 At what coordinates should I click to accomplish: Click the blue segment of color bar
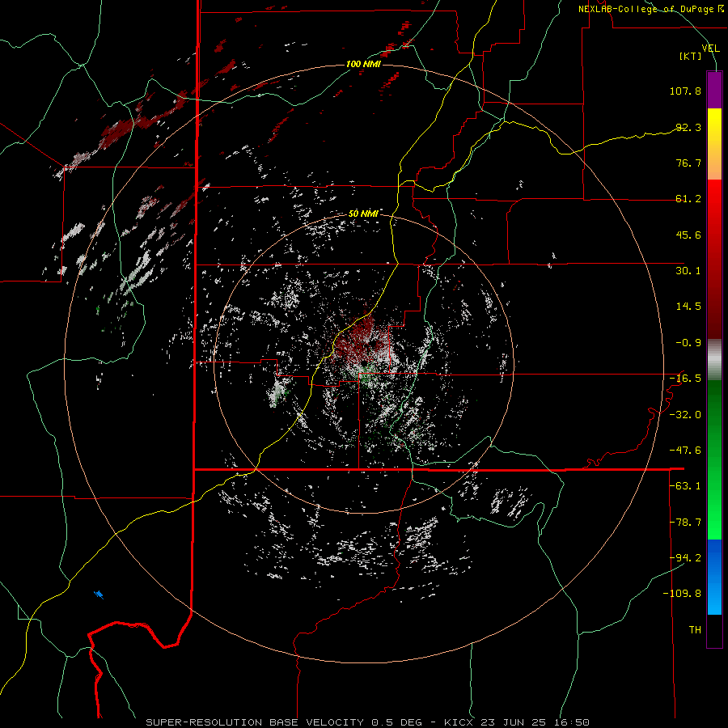[714, 577]
